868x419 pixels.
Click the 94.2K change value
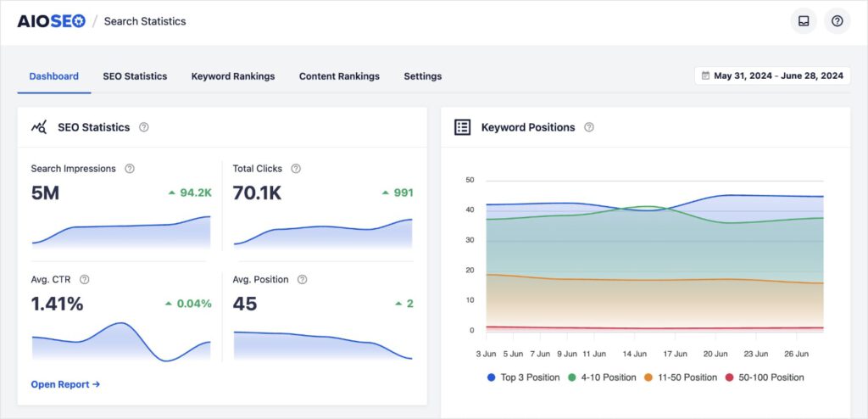pyautogui.click(x=196, y=193)
